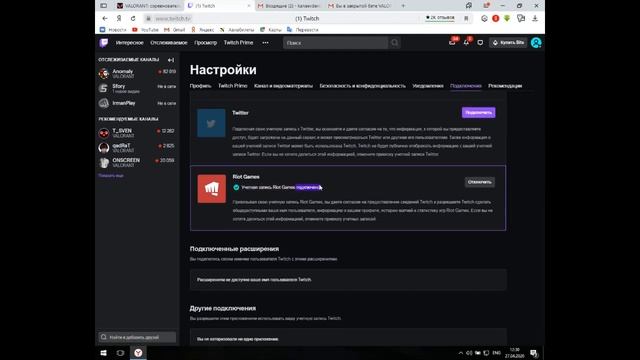Open the YouTube bookmark
This screenshot has height=360, width=640.
point(146,30)
